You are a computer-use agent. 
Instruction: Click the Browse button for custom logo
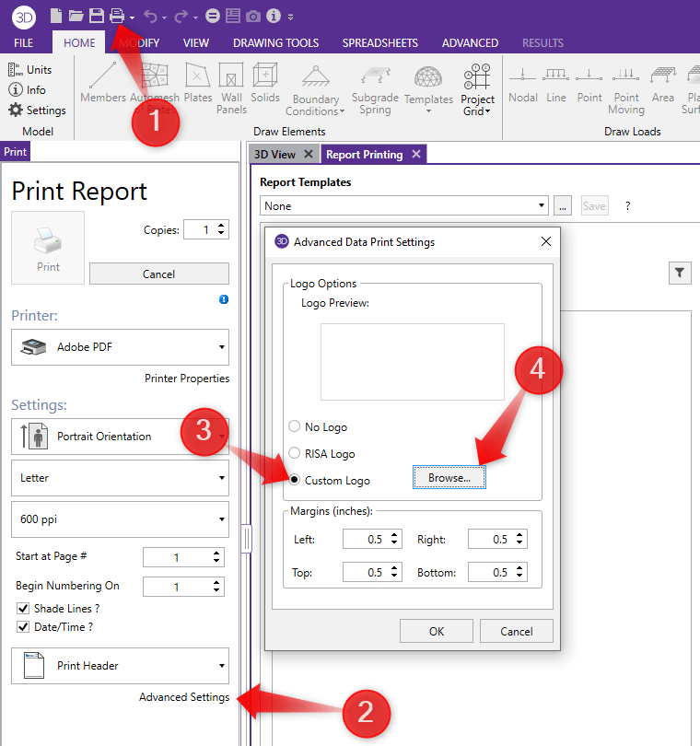[x=449, y=478]
